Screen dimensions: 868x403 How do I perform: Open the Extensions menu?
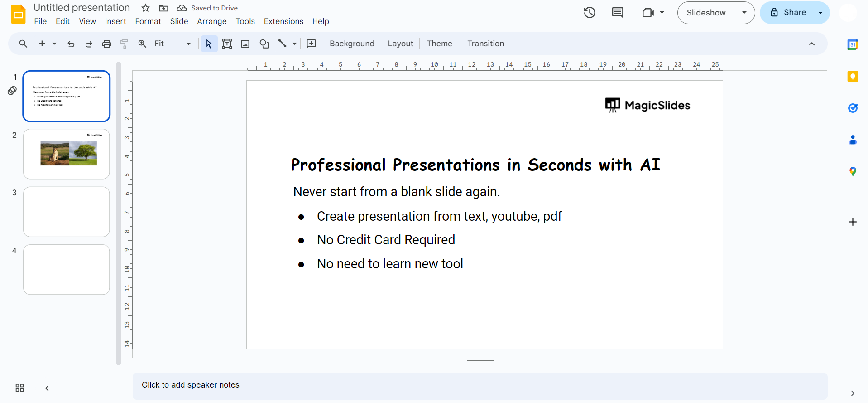point(283,21)
